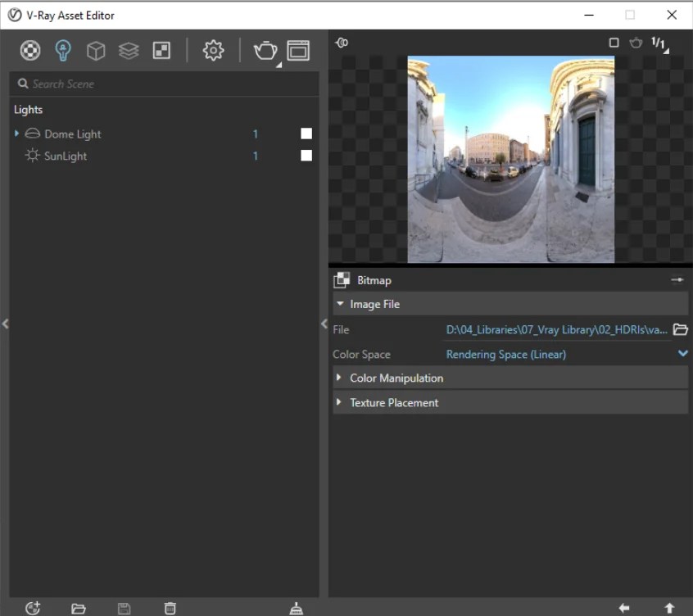
Task: Click the back arrow button
Action: (x=624, y=608)
